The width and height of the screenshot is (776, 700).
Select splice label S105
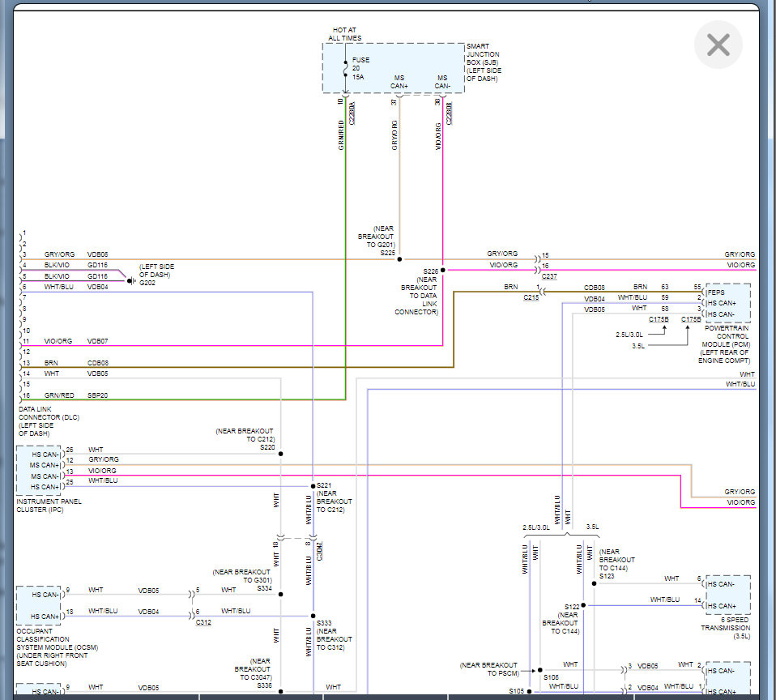(517, 690)
